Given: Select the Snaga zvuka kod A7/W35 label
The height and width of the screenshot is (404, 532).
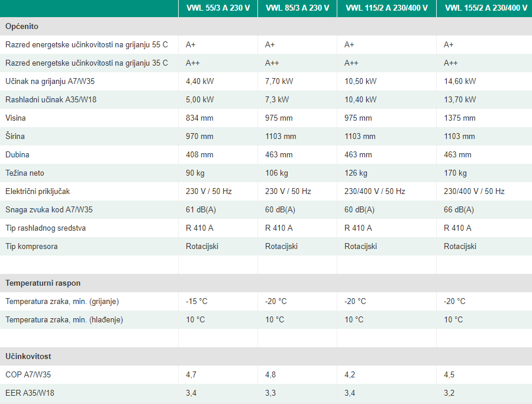Looking at the screenshot, I should pos(49,209).
